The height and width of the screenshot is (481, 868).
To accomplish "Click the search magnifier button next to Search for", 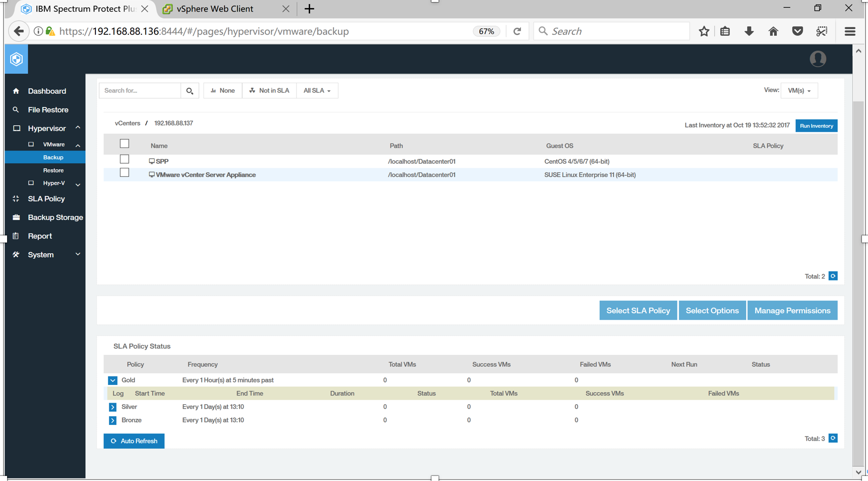I will pos(189,91).
